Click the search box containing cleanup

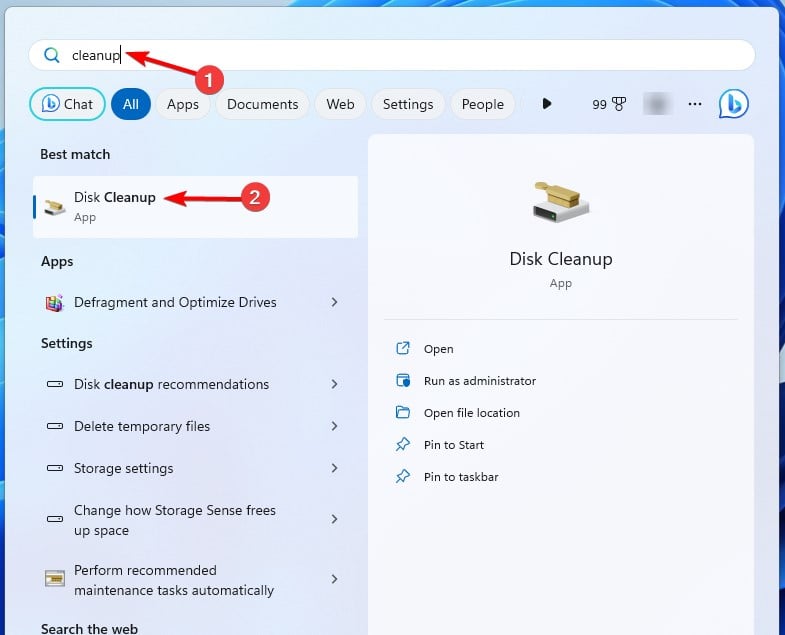coord(391,55)
